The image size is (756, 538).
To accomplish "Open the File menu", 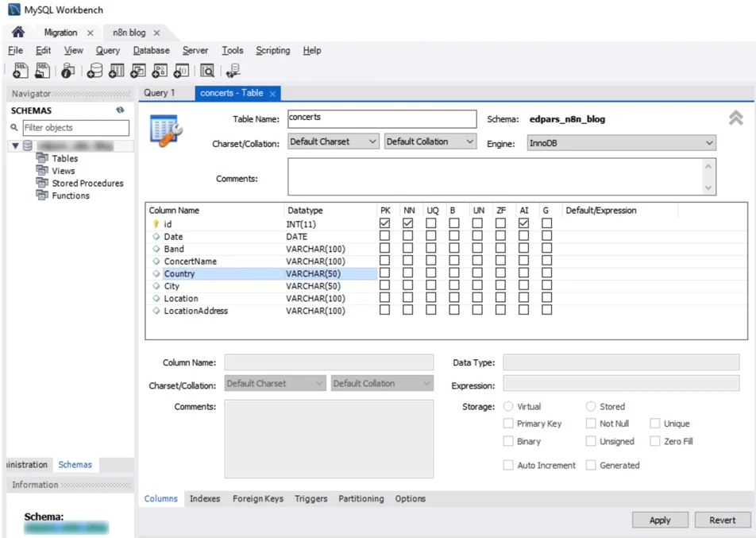I will point(15,50).
